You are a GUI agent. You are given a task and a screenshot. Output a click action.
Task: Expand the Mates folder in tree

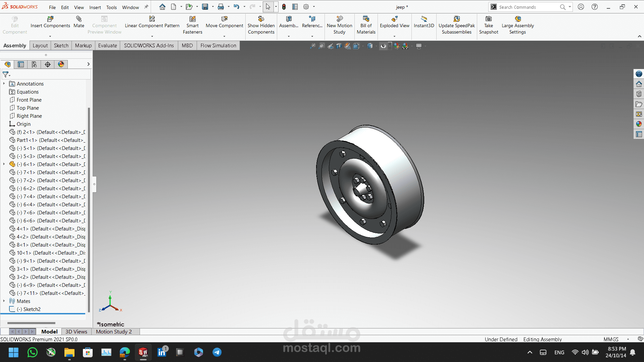pyautogui.click(x=4, y=301)
